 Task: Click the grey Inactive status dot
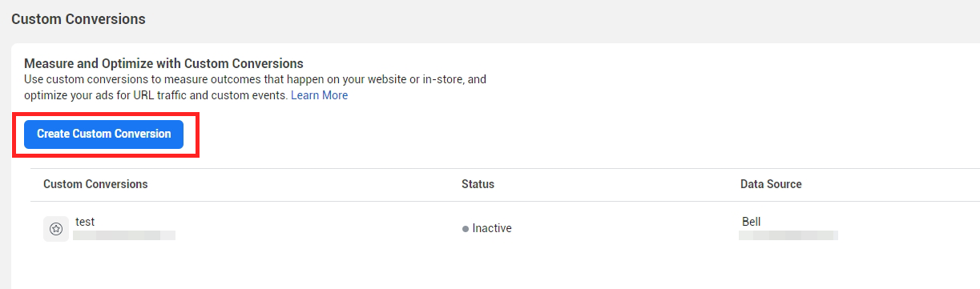[465, 229]
